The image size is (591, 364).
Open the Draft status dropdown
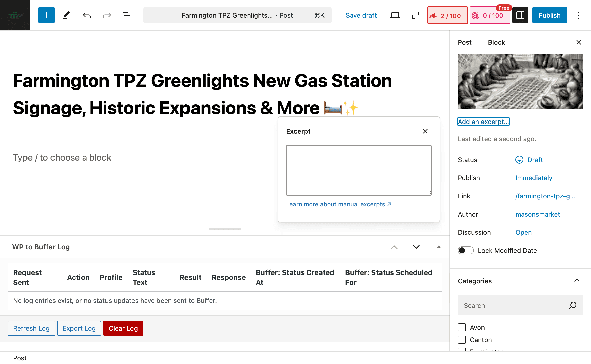point(529,160)
